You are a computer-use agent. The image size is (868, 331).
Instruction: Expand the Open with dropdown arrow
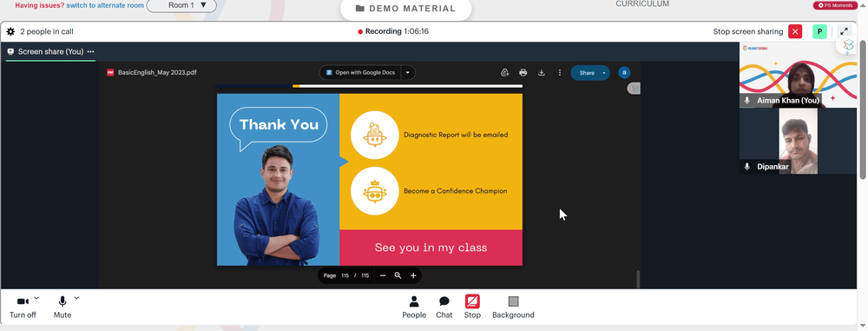click(x=408, y=73)
